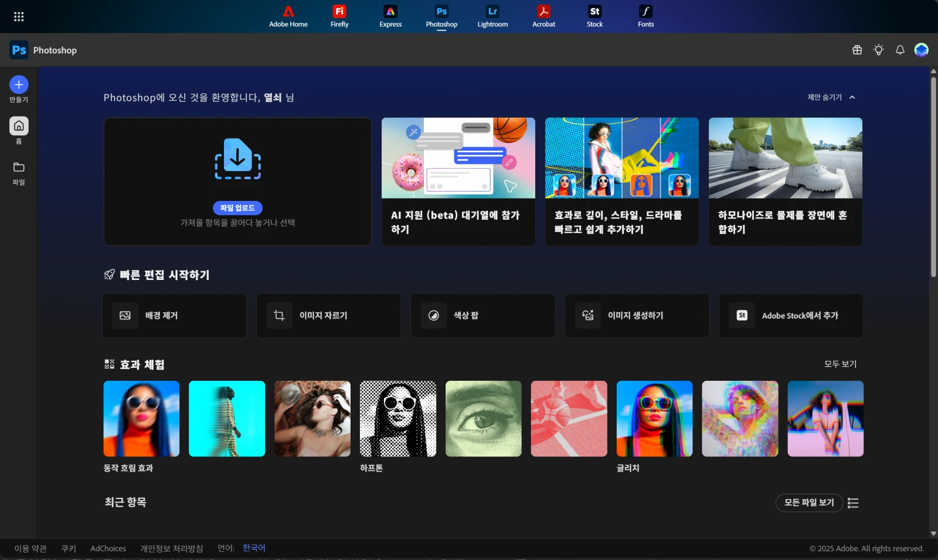Image resolution: width=938 pixels, height=560 pixels.
Task: Click the Adobe Stock 추가 quick action
Action: pos(791,315)
